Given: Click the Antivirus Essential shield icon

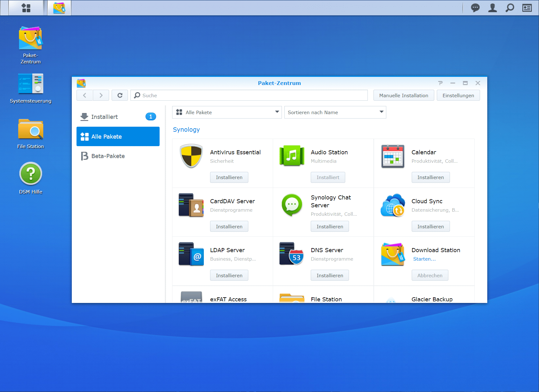Looking at the screenshot, I should point(191,156).
